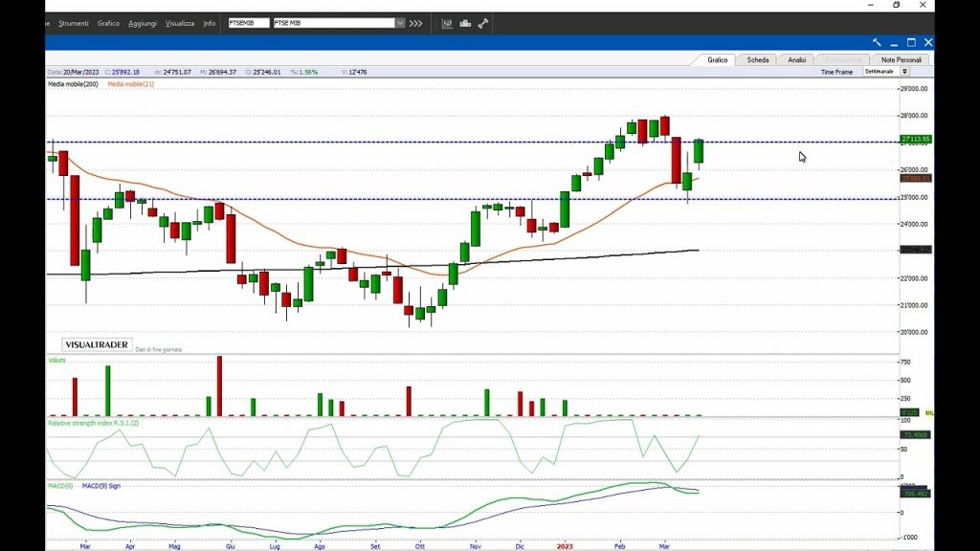Minimize the inner chart window
This screenshot has height=551, width=980.
click(894, 42)
